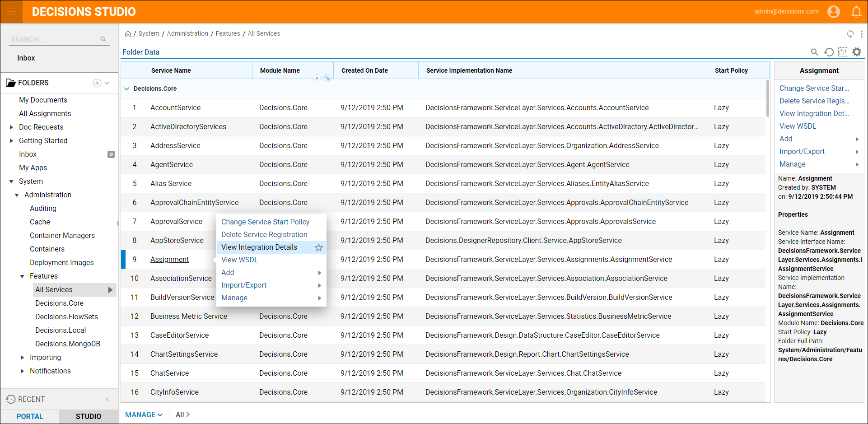This screenshot has width=868, height=424.
Task: Open the hamburger menu in the header
Action: (x=11, y=11)
